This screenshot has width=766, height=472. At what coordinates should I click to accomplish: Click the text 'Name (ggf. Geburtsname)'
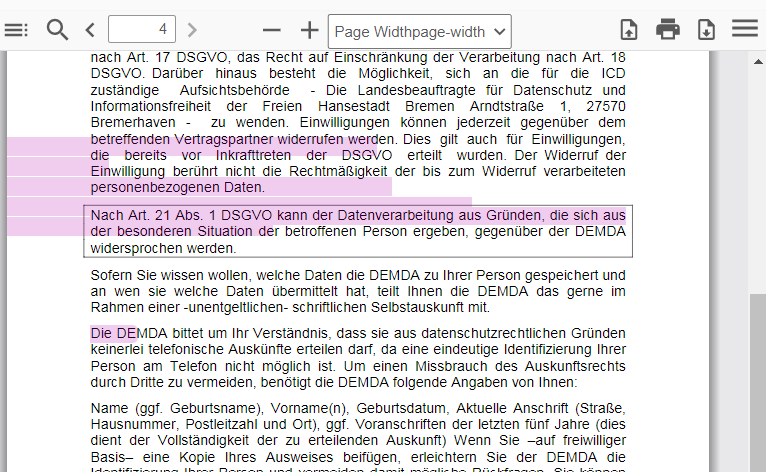176,408
